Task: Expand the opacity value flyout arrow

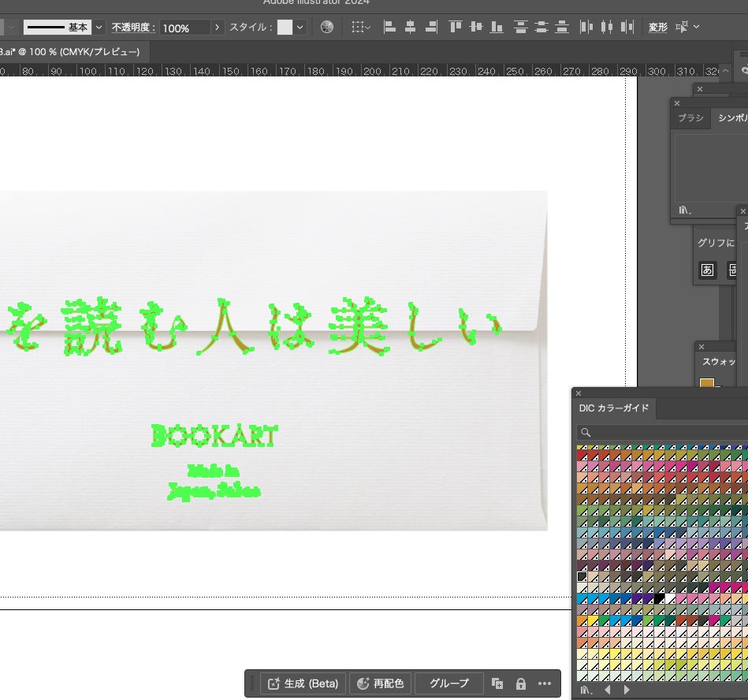Action: click(217, 27)
